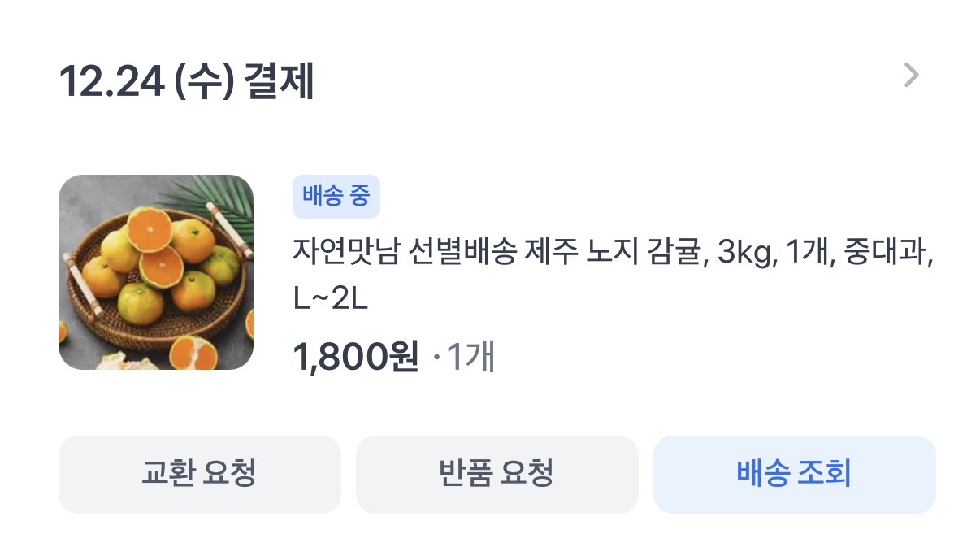Select the L~2L size option text
Screen dimensions: 980x534
pyautogui.click(x=331, y=300)
